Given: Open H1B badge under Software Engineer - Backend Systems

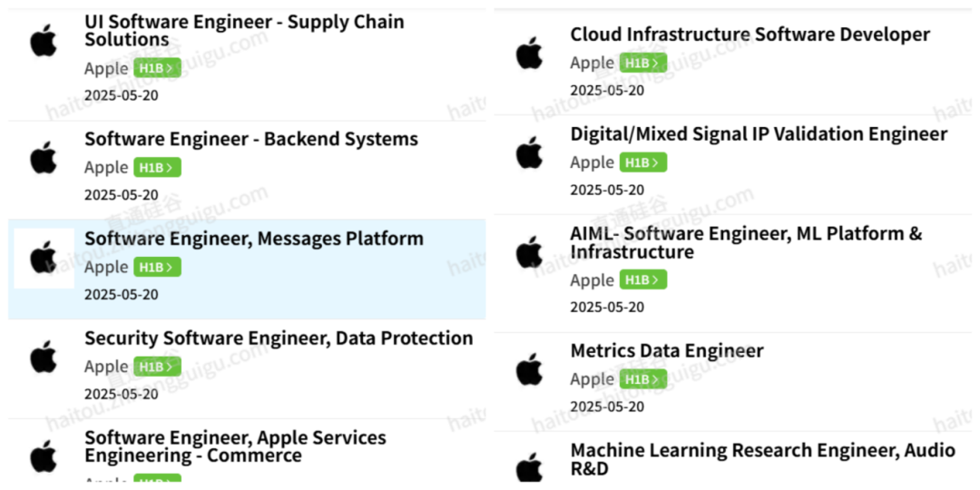Looking at the screenshot, I should point(157,168).
